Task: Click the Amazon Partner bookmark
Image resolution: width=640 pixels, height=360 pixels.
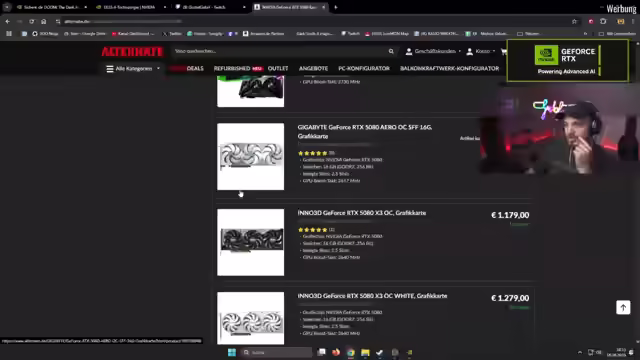Action: click(x=263, y=33)
